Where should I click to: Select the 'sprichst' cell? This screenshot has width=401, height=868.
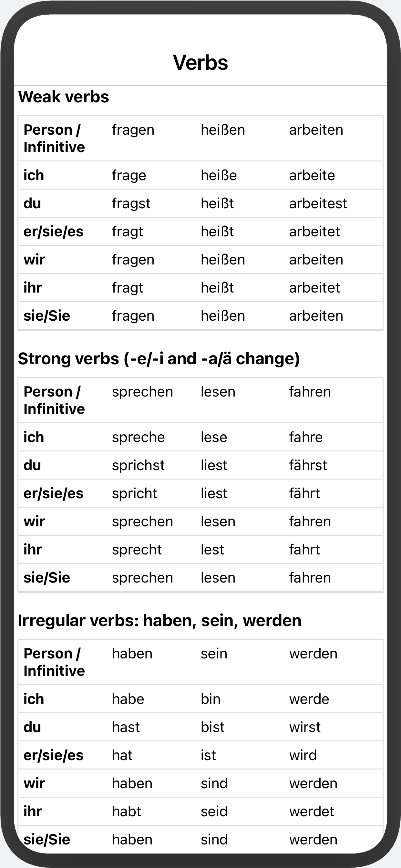(138, 465)
